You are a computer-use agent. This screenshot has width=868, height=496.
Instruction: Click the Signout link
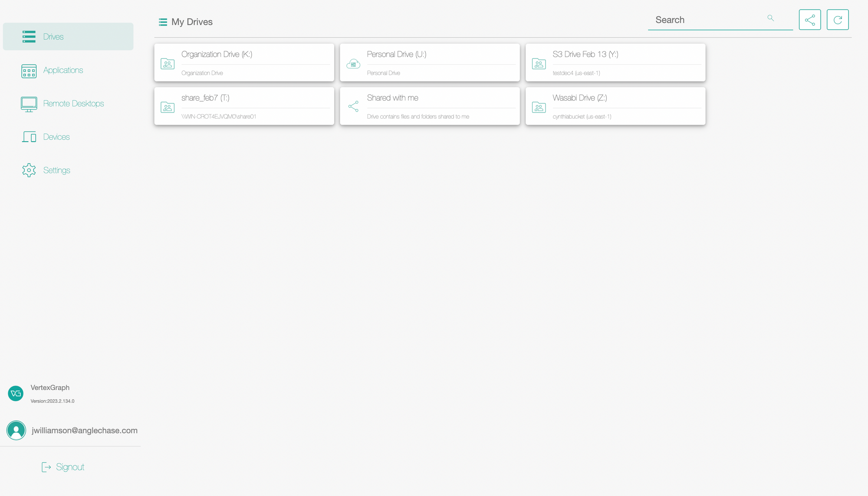coord(70,466)
